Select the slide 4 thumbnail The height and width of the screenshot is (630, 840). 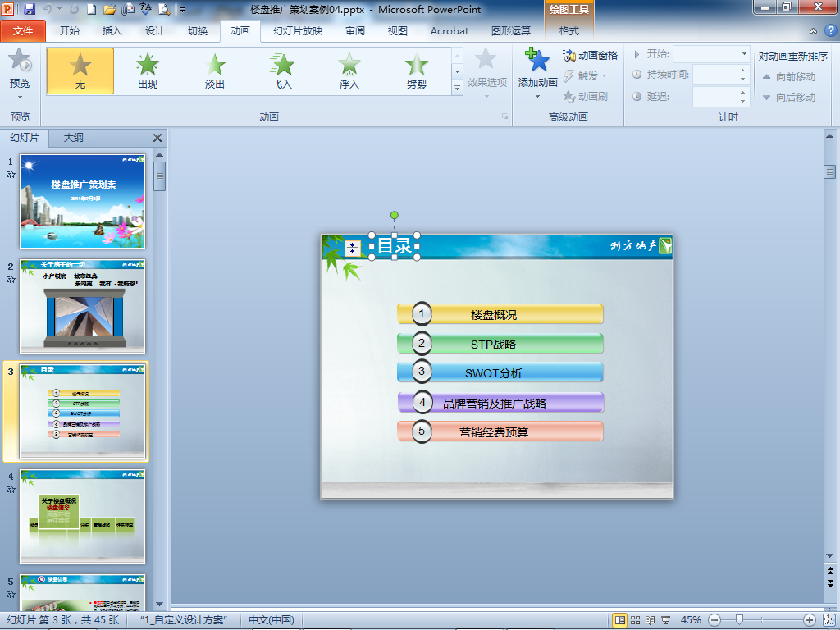pyautogui.click(x=83, y=517)
